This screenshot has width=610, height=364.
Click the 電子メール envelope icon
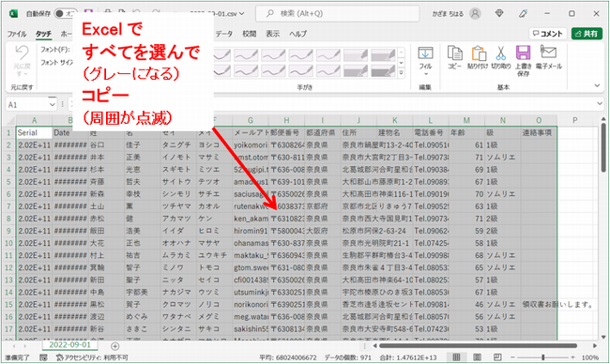548,53
